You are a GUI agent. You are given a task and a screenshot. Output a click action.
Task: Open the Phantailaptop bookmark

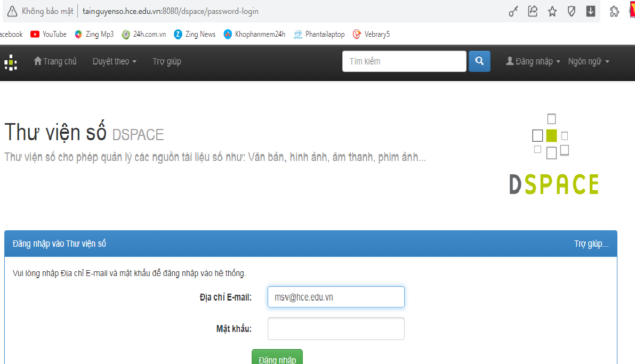pos(319,35)
